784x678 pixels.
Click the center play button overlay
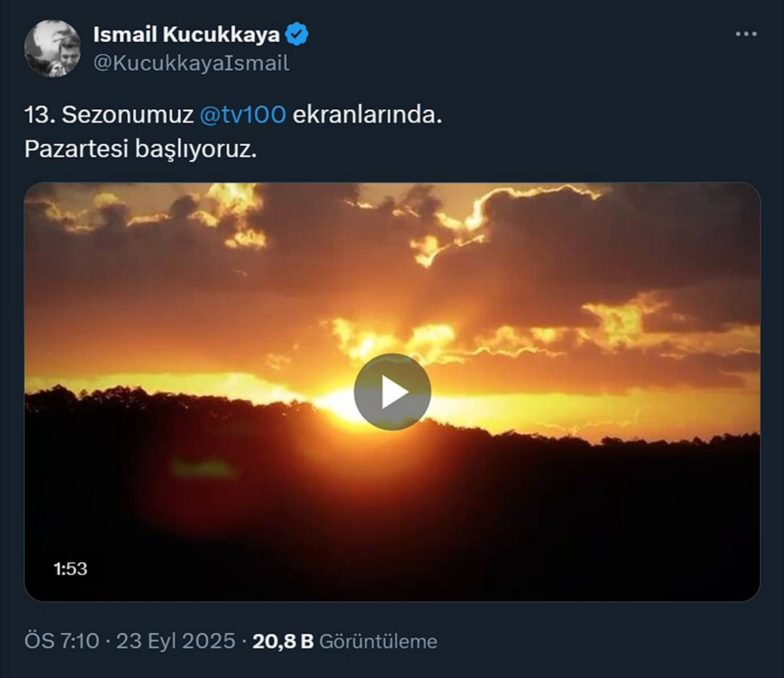(x=392, y=392)
